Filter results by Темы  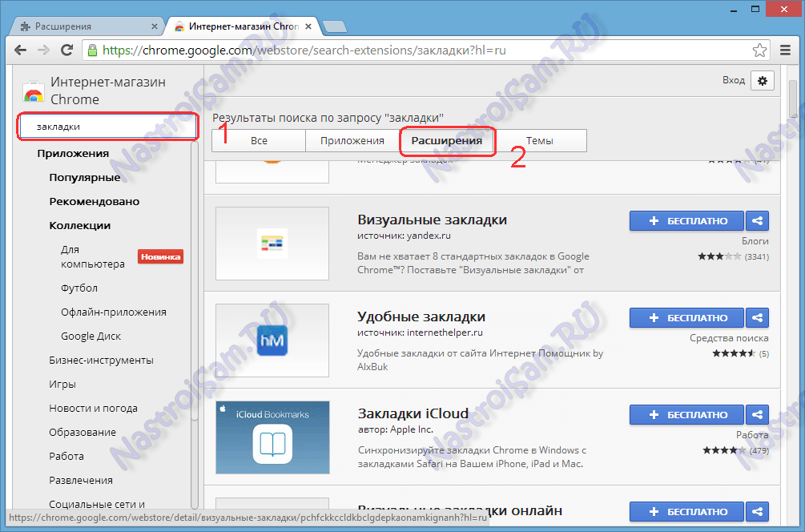pyautogui.click(x=540, y=141)
